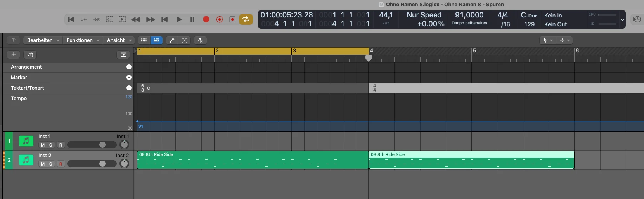Click the Inst 1 volume slider

(x=92, y=145)
